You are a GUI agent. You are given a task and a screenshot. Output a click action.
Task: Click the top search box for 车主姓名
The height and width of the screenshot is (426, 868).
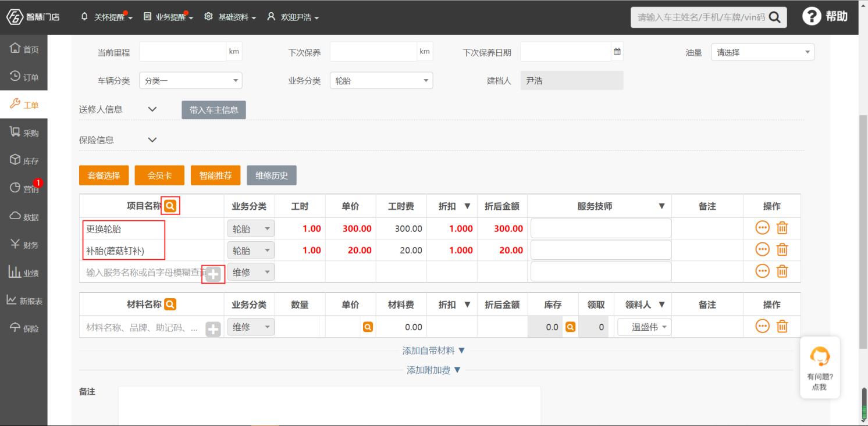700,17
